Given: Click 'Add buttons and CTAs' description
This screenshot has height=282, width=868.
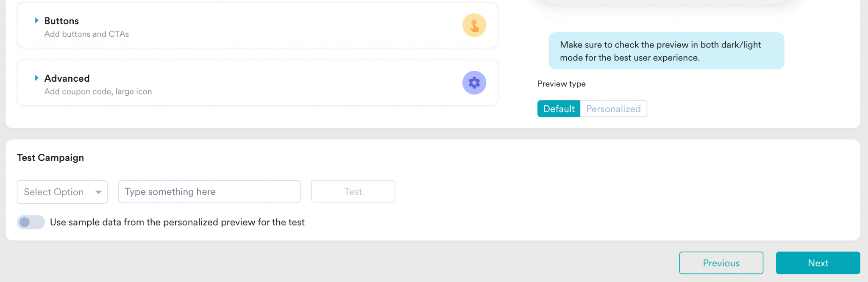Looking at the screenshot, I should [86, 34].
